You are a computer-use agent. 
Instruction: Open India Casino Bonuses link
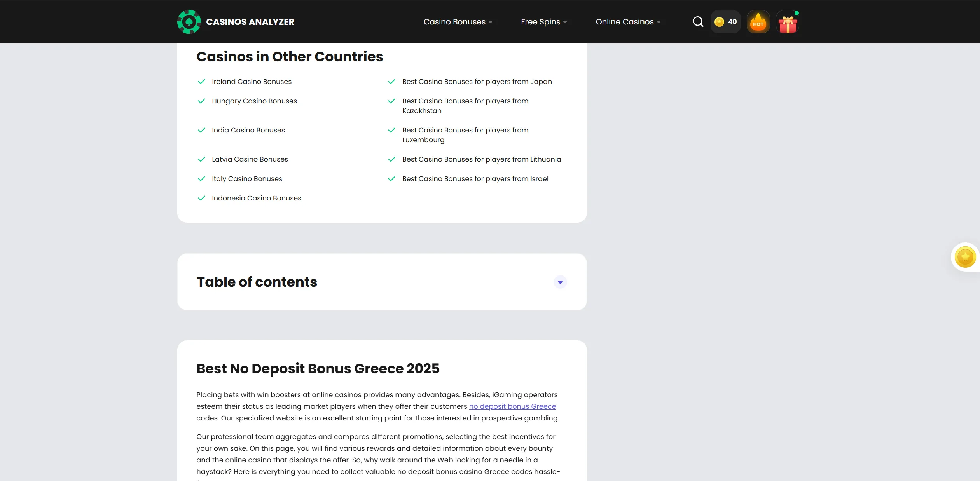tap(248, 130)
